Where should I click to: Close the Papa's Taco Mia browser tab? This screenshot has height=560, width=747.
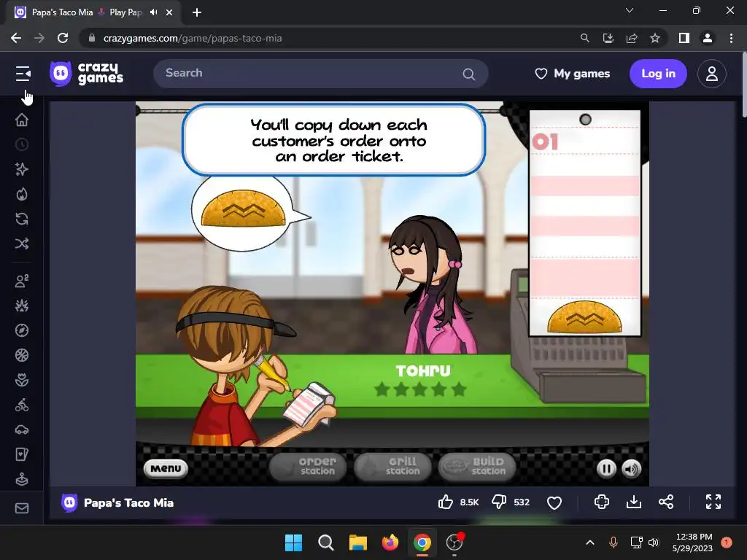[169, 12]
